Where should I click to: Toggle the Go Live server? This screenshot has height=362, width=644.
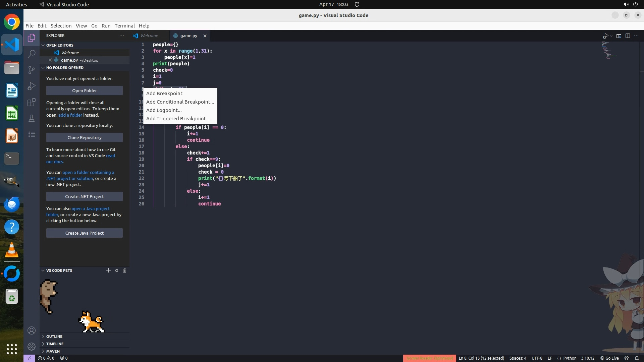[x=609, y=358]
